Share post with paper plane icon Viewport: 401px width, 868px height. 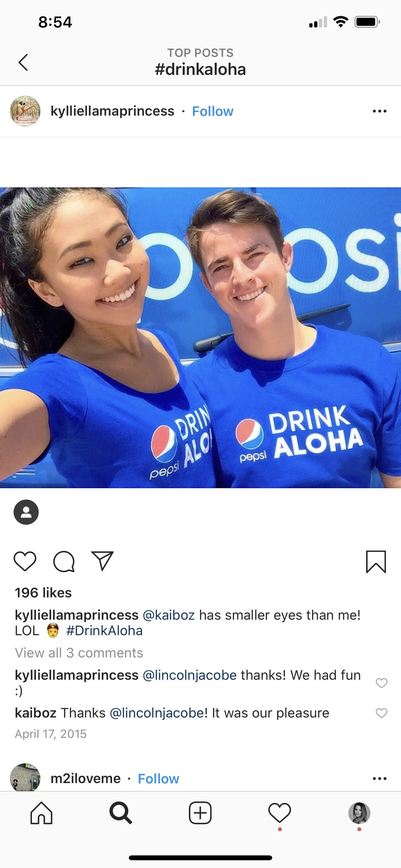pos(102,561)
